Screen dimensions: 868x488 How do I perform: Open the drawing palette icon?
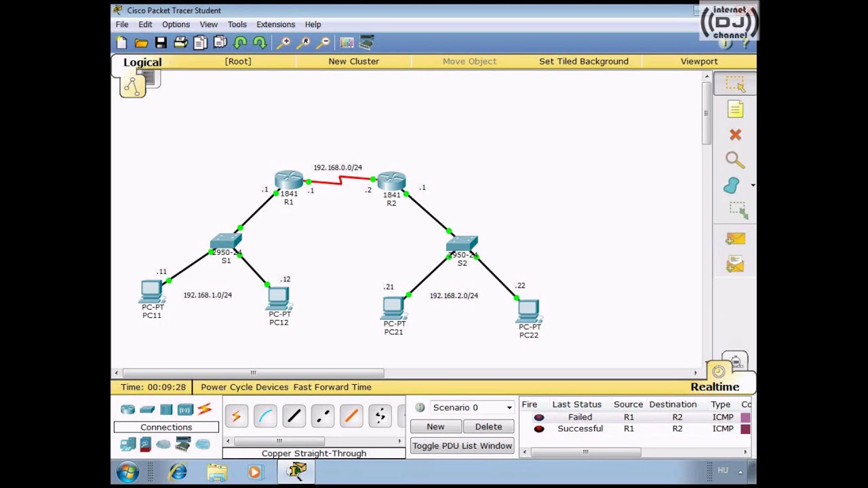(x=347, y=43)
